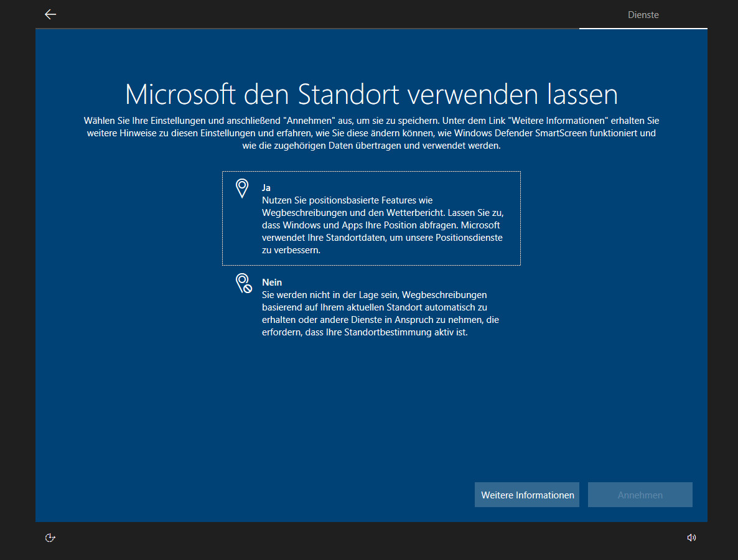Click the quoted 'Annehmen' in the intro text
Image resolution: width=738 pixels, height=560 pixels.
(x=309, y=121)
